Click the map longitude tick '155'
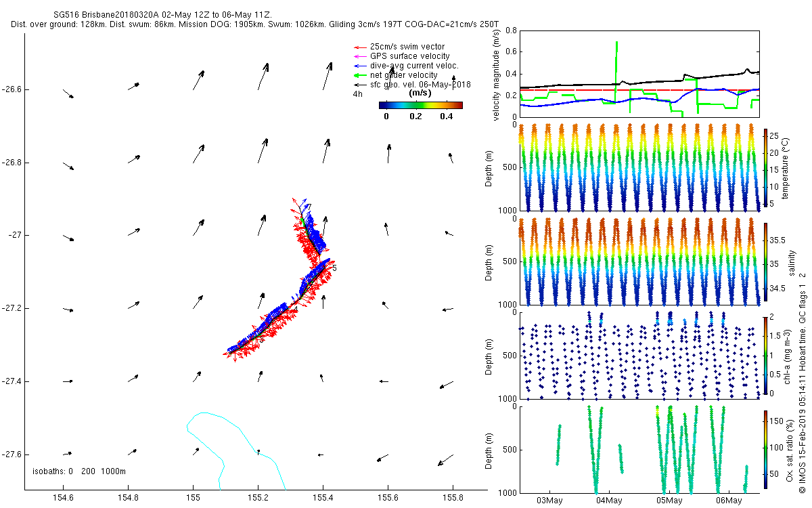This screenshot has width=812, height=508. click(193, 498)
